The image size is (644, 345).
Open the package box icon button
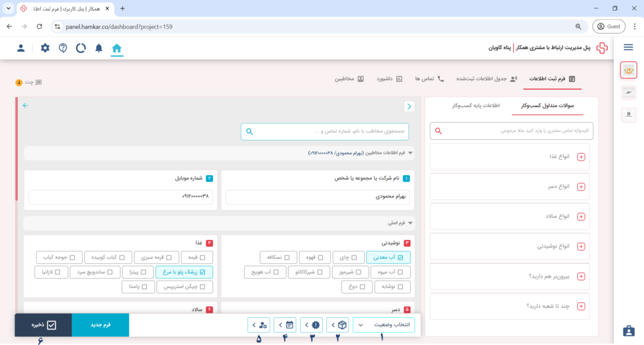coord(338,325)
